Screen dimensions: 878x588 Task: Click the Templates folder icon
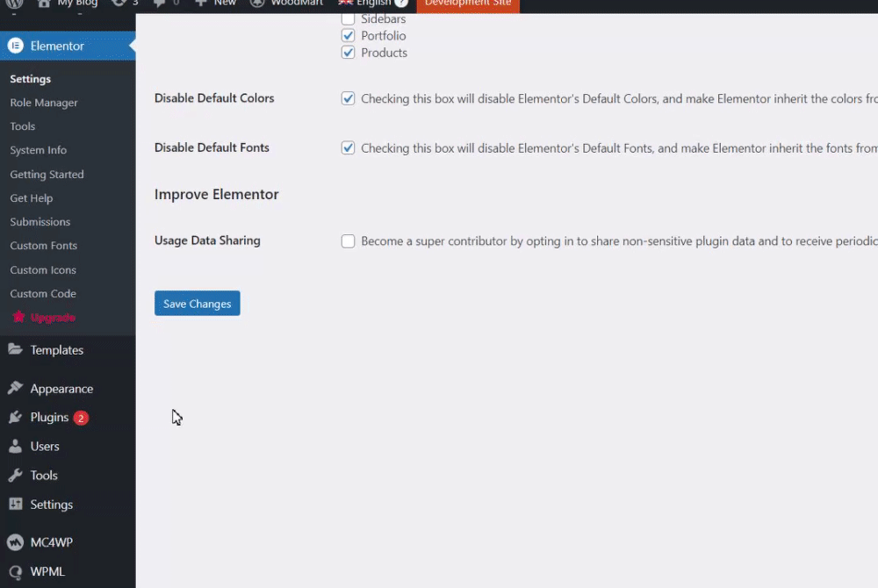(15, 349)
